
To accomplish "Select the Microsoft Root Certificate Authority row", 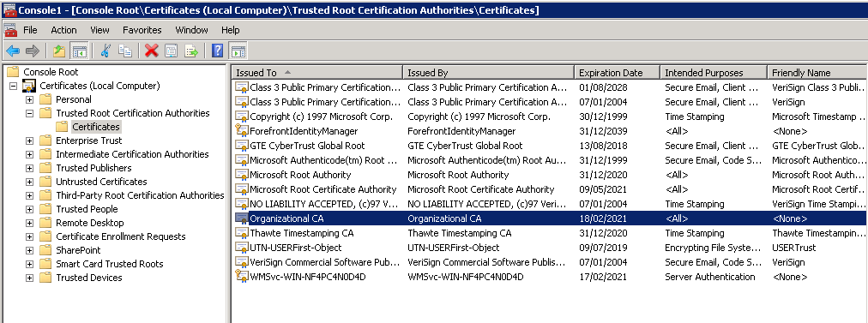I will tap(549, 189).
